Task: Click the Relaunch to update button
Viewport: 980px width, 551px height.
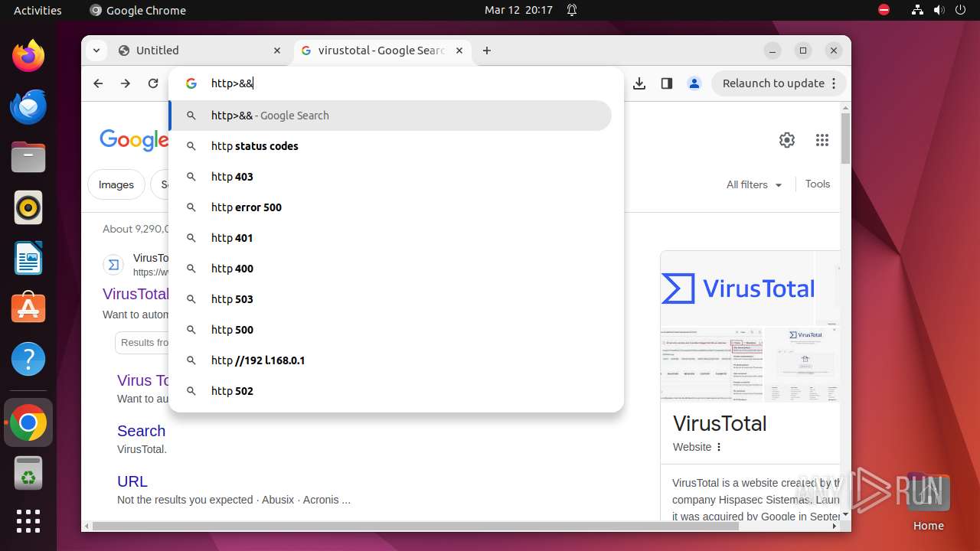Action: (x=779, y=83)
